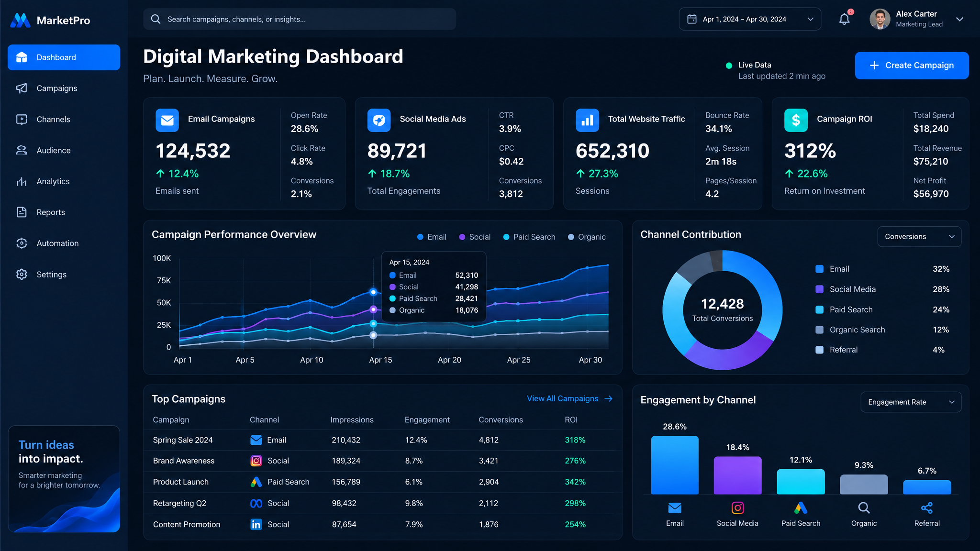Click Alex Carter's profile avatar

tap(880, 19)
